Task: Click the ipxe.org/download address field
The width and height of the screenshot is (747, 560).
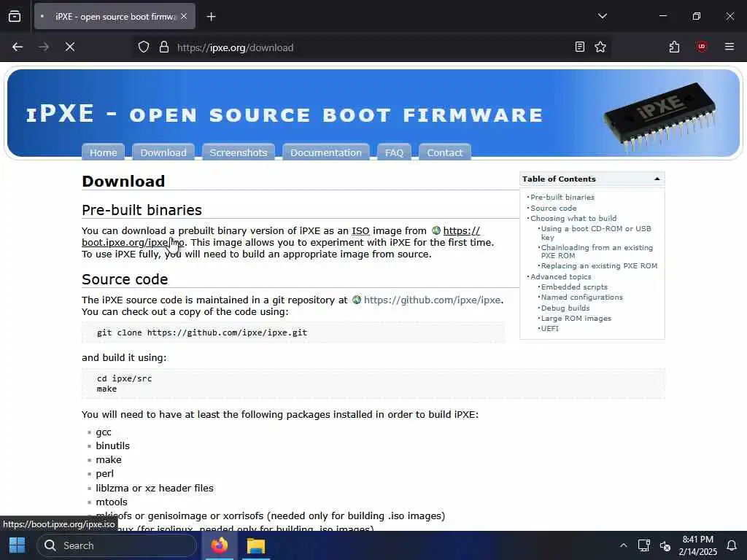Action: (371, 47)
